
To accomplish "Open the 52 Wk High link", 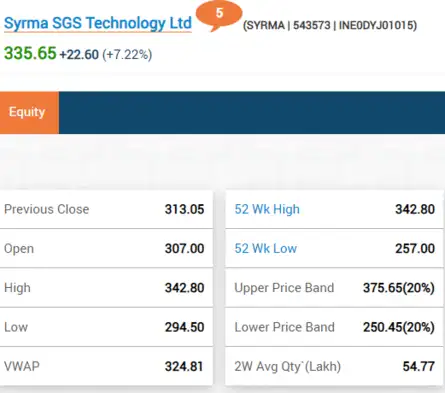I will click(x=267, y=209).
